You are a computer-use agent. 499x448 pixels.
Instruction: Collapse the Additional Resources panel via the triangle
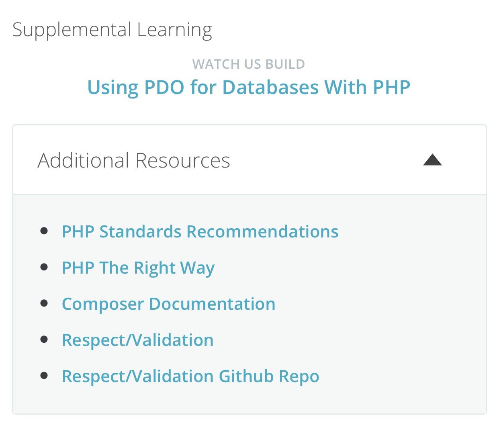click(x=432, y=160)
